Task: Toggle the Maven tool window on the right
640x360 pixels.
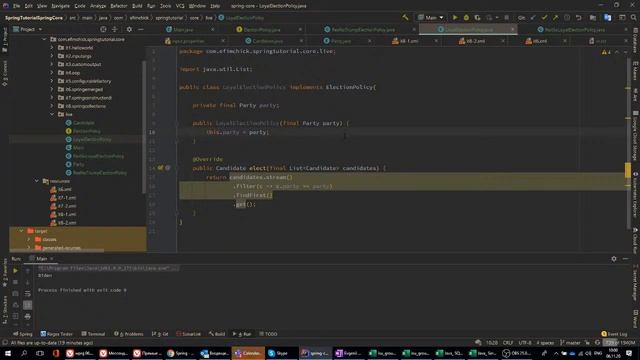Action: (636, 70)
